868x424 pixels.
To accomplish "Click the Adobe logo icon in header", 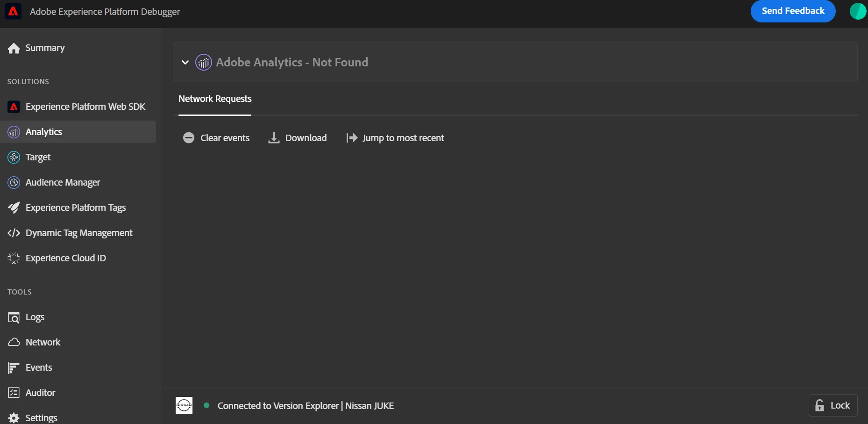I will coord(13,11).
